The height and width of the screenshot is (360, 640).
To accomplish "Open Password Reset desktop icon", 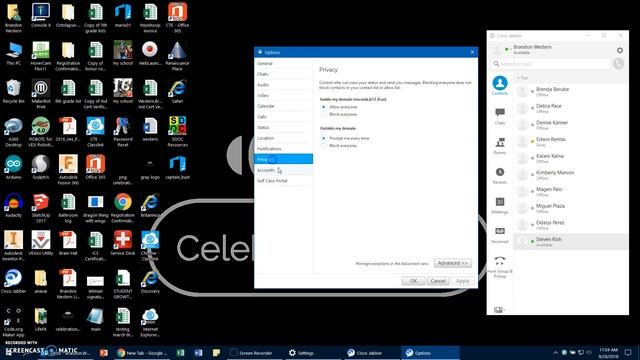I will (x=123, y=131).
